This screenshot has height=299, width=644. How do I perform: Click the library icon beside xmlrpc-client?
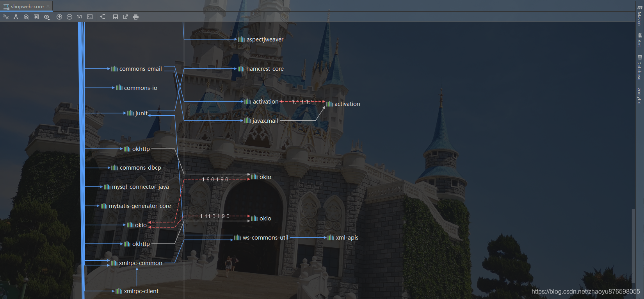(x=119, y=291)
